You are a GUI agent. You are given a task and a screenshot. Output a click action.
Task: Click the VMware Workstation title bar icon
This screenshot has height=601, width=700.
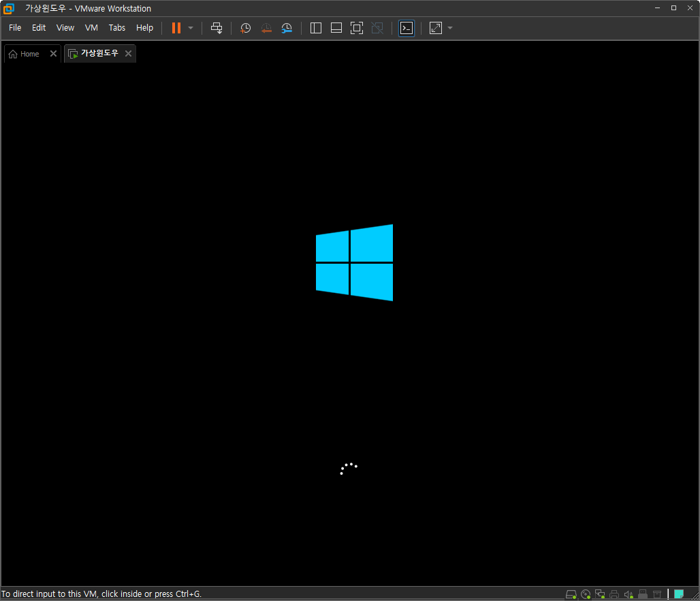[9, 8]
